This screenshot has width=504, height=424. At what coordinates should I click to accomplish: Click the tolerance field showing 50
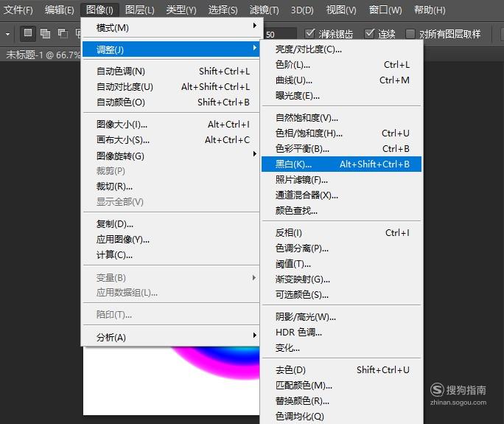point(280,34)
